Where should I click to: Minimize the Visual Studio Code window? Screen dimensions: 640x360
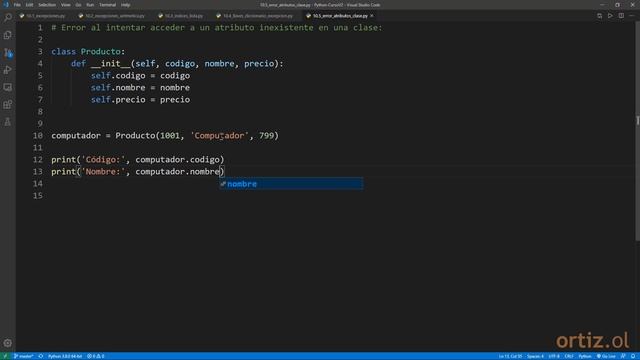(x=602, y=5)
